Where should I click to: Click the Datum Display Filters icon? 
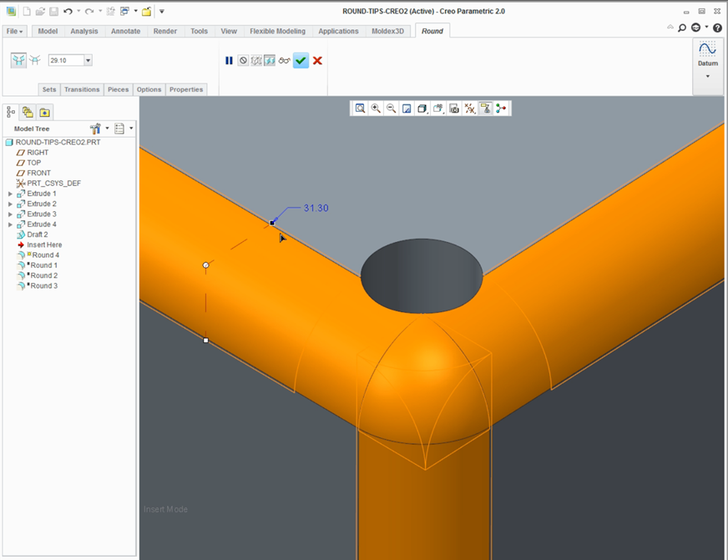469,108
